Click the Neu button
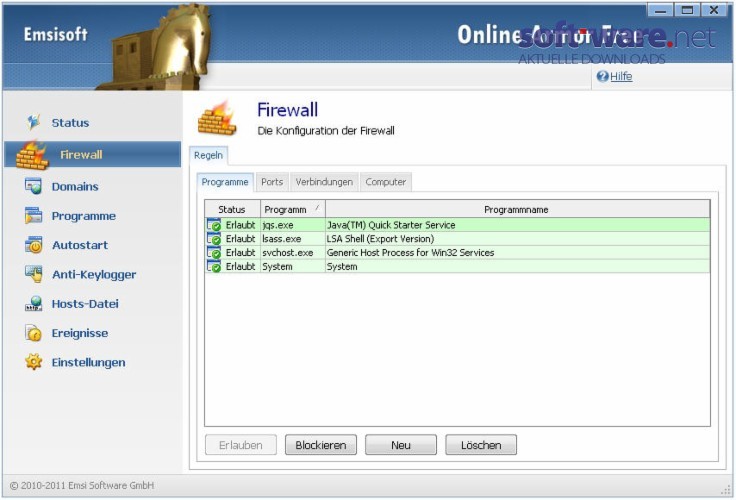 tap(401, 445)
